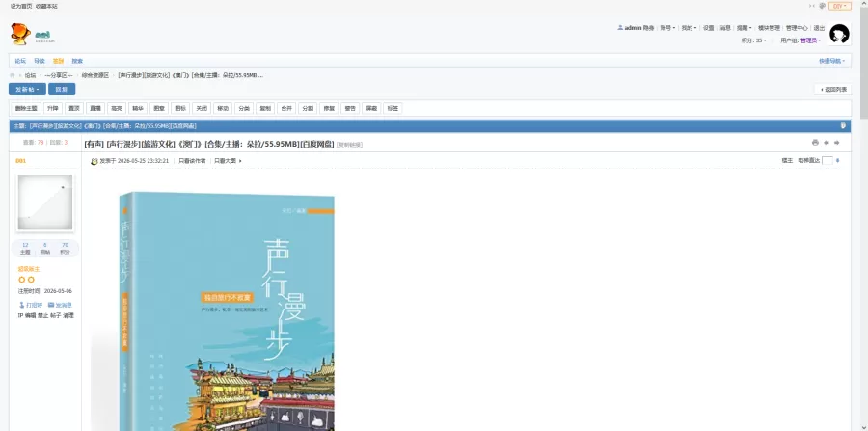Screen dimensions: 868x431
Task: Click the 电梯直达 floor number input
Action: click(827, 160)
